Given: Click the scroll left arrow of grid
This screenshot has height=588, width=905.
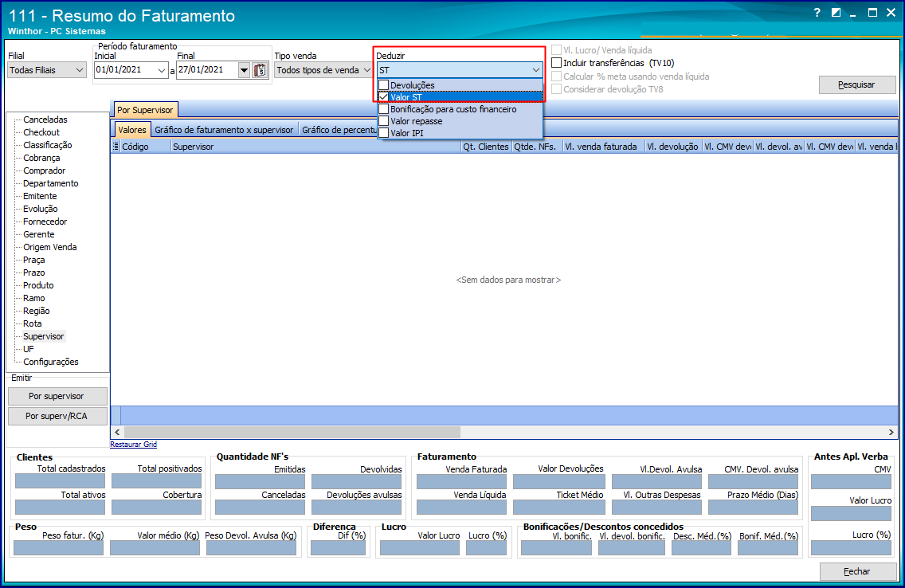Looking at the screenshot, I should pos(117,432).
